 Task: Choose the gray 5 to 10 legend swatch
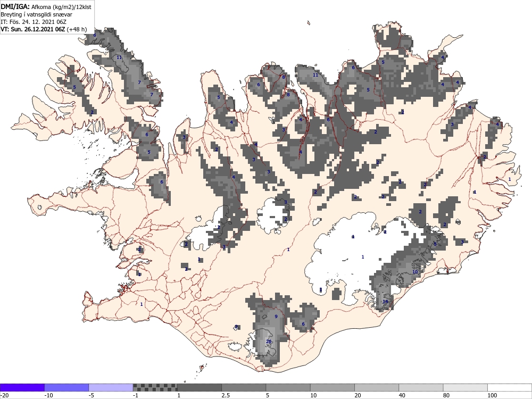tap(288, 387)
